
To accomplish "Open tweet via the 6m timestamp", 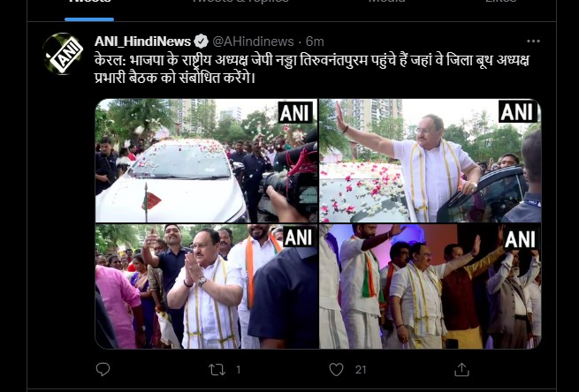I will coord(316,41).
